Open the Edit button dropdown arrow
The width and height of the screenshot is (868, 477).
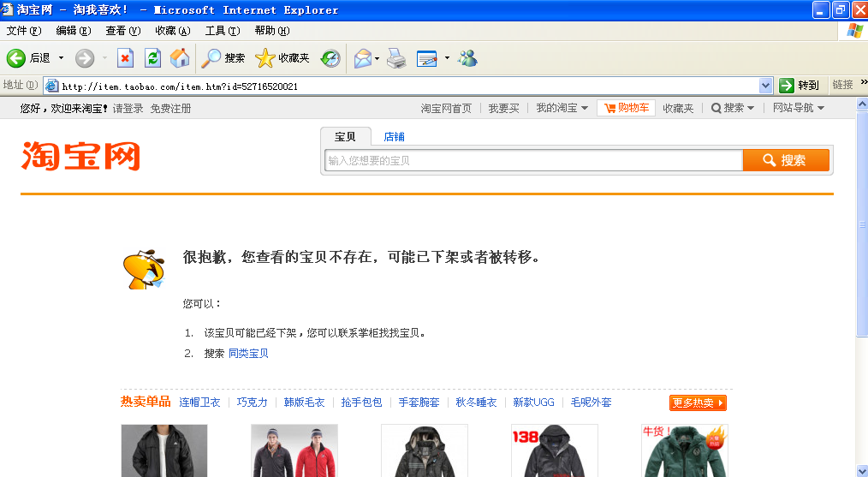coord(447,58)
